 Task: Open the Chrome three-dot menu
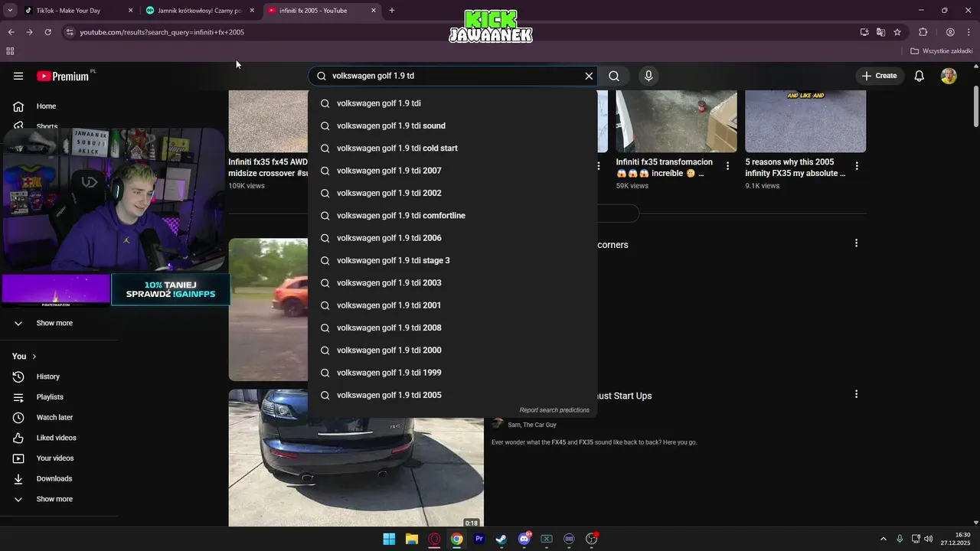coord(969,32)
